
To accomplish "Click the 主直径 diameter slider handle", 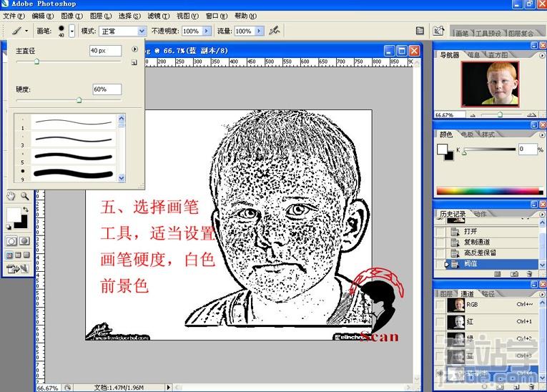I will [36, 62].
